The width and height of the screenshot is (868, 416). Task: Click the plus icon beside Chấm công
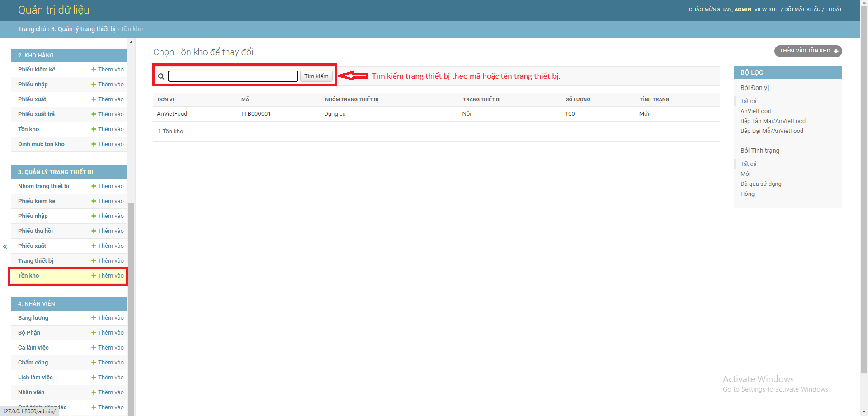click(x=93, y=362)
